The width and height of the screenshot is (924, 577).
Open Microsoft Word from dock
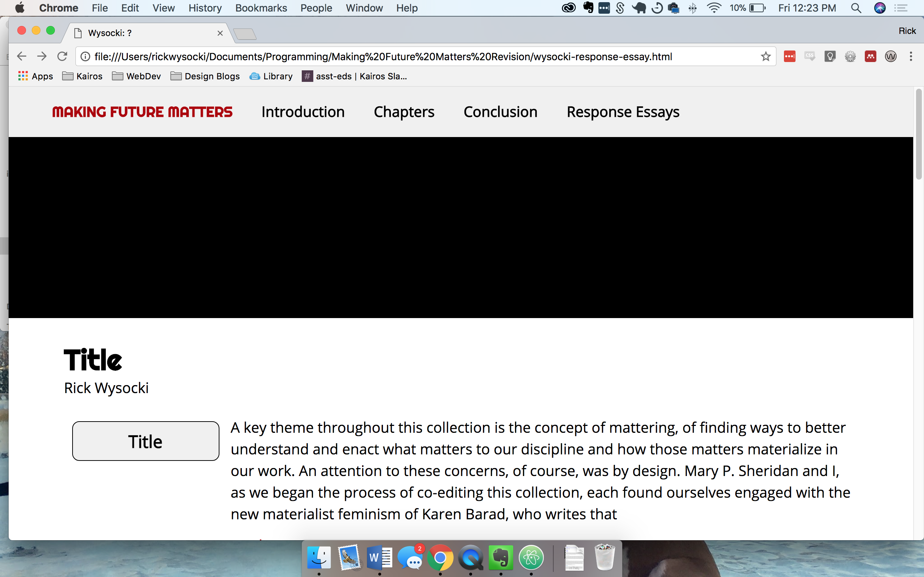tap(380, 558)
